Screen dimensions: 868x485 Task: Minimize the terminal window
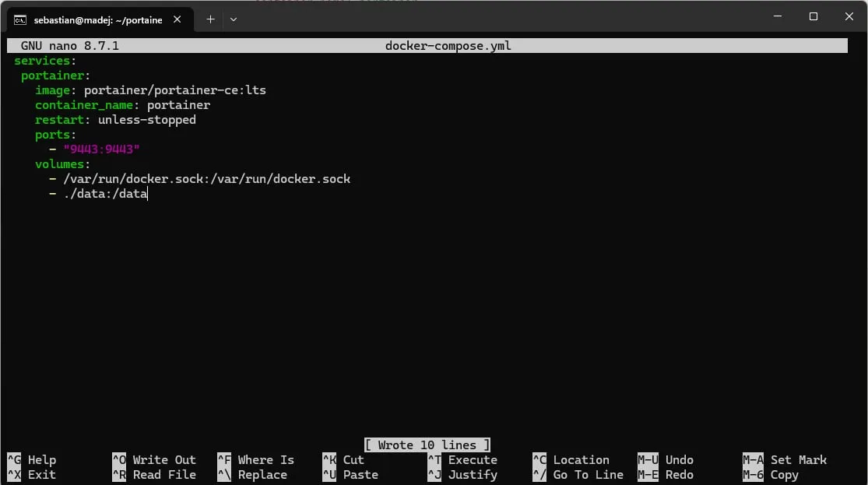[778, 16]
